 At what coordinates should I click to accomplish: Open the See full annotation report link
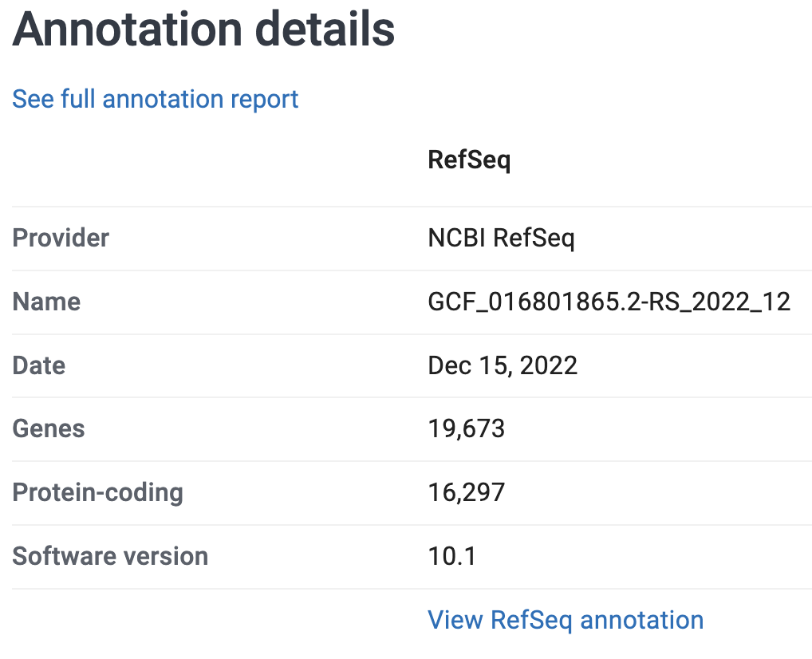pyautogui.click(x=156, y=99)
